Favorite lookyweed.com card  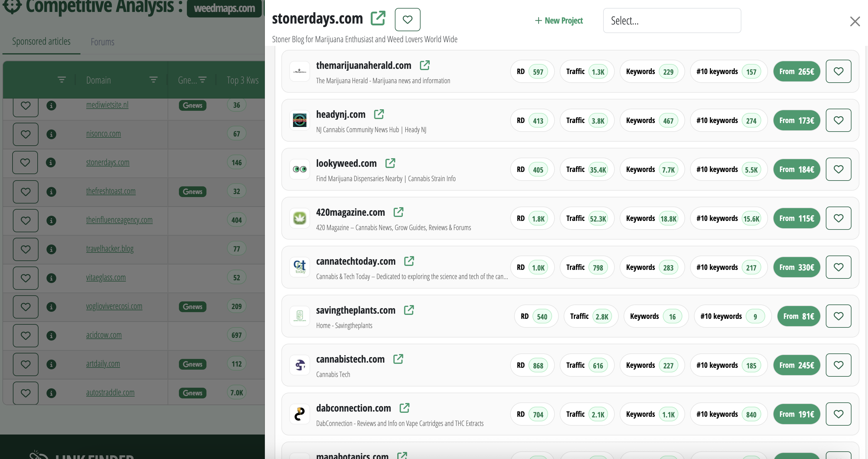[838, 169]
